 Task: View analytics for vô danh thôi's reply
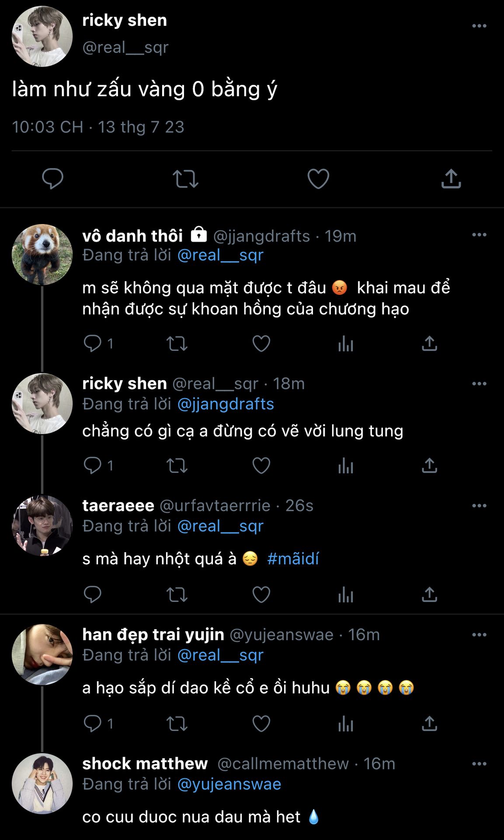point(345,344)
